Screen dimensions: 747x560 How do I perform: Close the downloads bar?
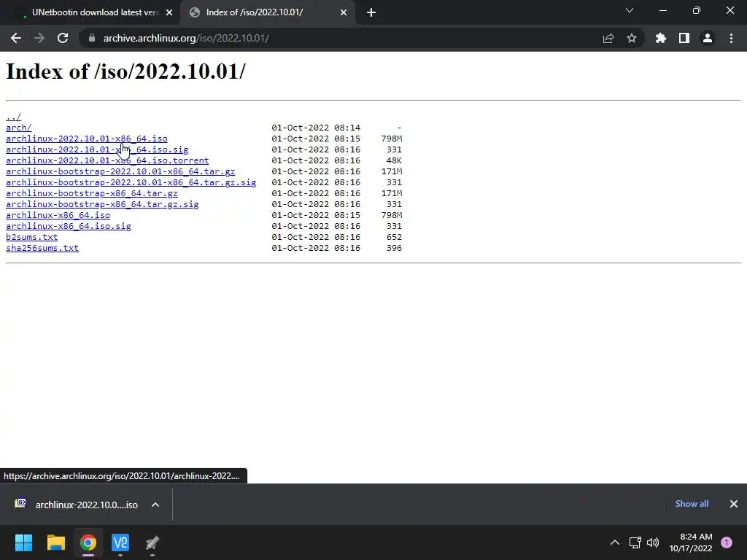click(734, 504)
